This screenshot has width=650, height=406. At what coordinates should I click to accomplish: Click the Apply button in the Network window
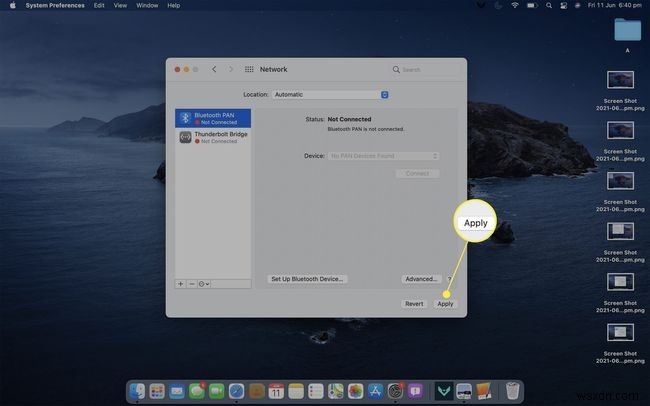coord(445,304)
